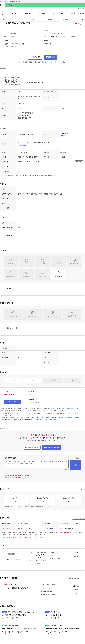Switch to the 기업정보 tab
The width and height of the screenshot is (85, 644).
click(81, 19)
